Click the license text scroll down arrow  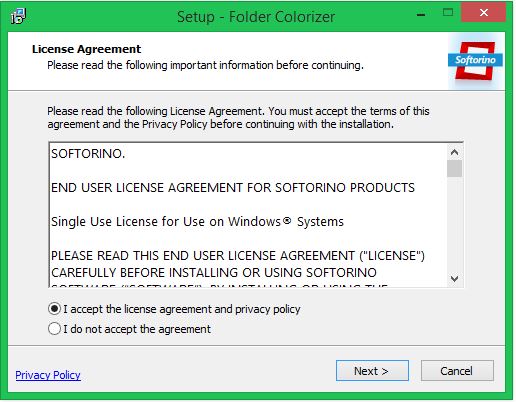click(x=454, y=278)
